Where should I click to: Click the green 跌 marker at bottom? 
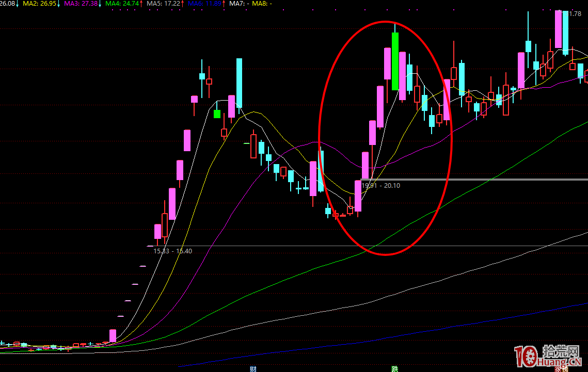click(394, 368)
